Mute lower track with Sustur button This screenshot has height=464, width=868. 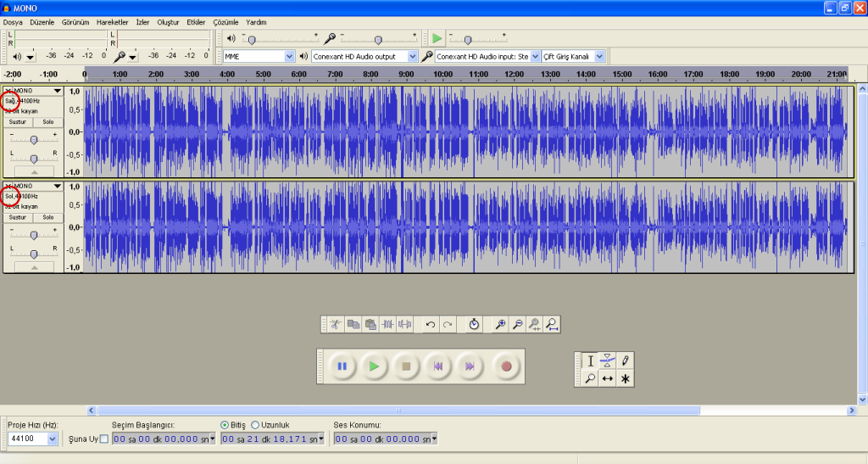18,218
